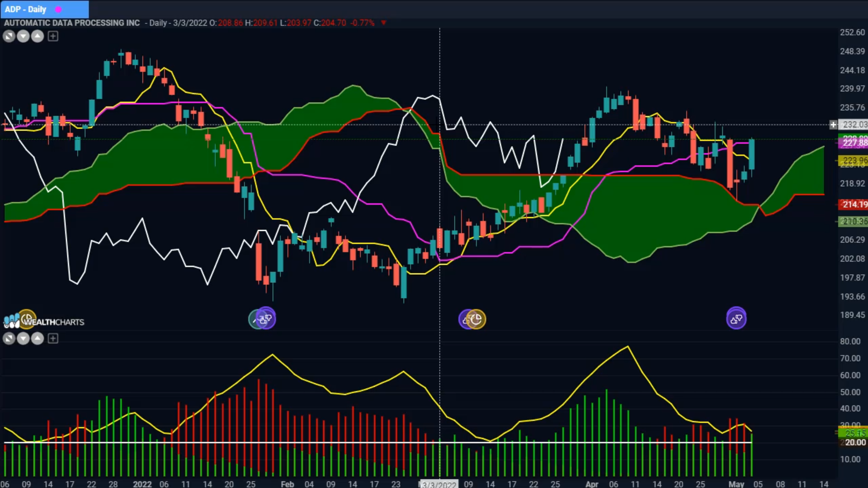The height and width of the screenshot is (488, 868).
Task: Move the price pane down with the down-arrow icon
Action: (x=23, y=36)
